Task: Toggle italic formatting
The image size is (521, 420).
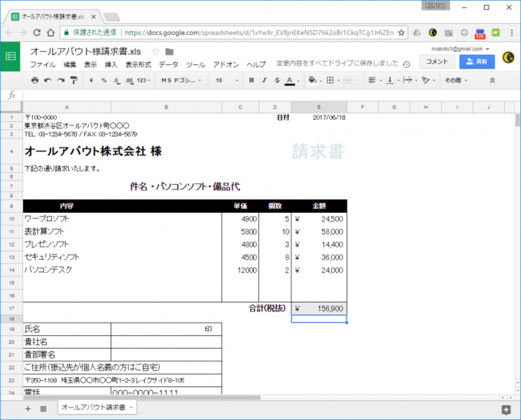Action: coord(264,80)
